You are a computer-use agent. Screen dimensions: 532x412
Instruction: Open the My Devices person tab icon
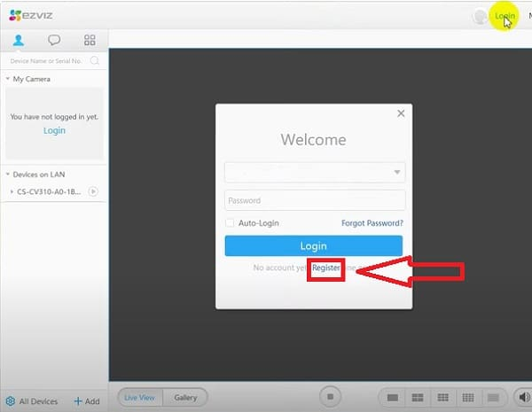click(x=19, y=40)
